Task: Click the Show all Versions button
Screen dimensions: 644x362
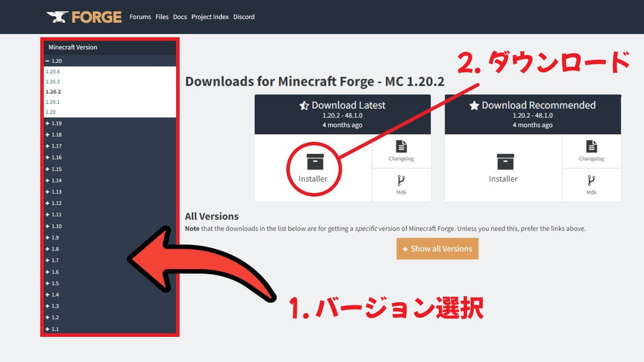Action: [x=437, y=248]
